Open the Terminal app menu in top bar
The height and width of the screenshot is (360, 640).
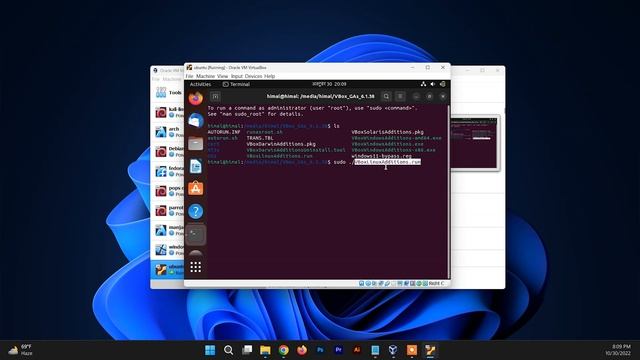pos(236,84)
